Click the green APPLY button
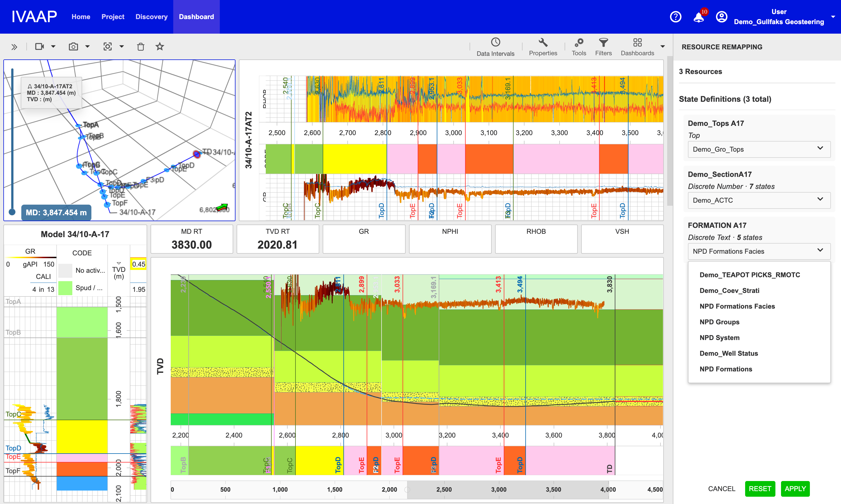This screenshot has height=504, width=841. [x=795, y=488]
